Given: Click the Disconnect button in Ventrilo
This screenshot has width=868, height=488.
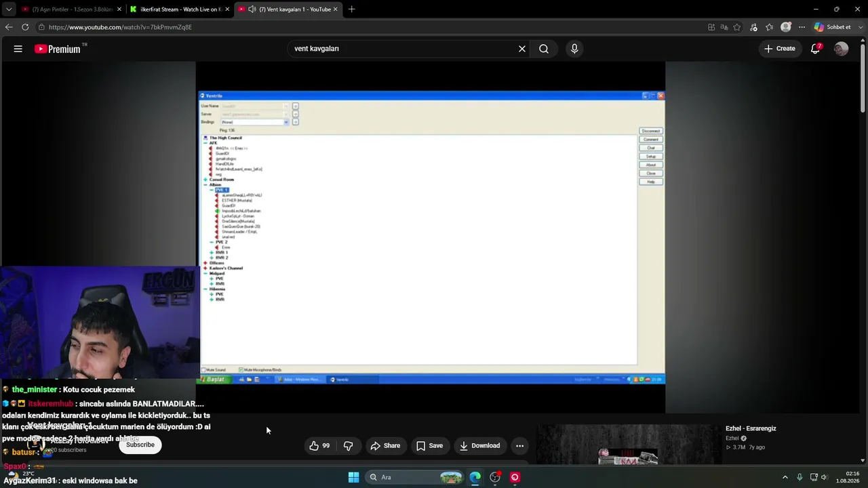Looking at the screenshot, I should 651,131.
